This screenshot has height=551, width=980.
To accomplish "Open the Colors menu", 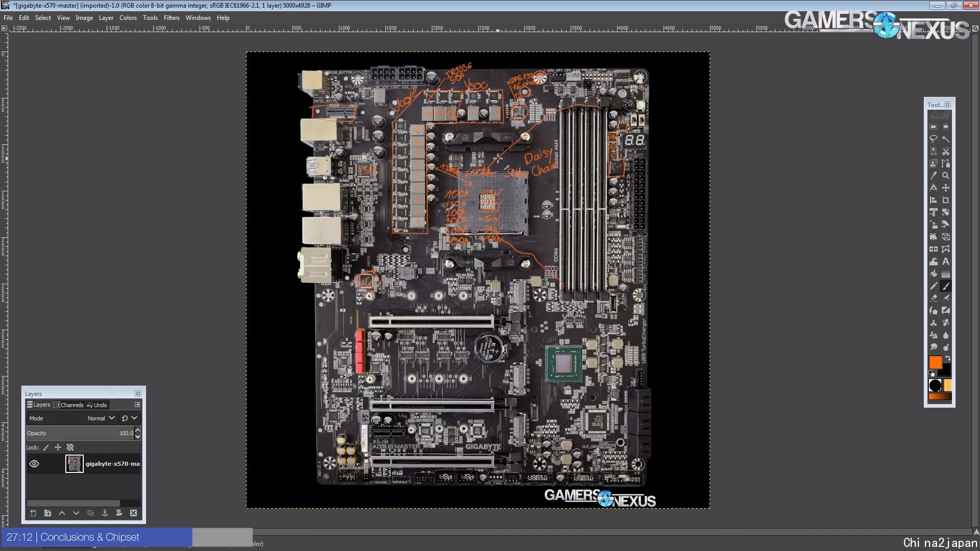I will 128,18.
